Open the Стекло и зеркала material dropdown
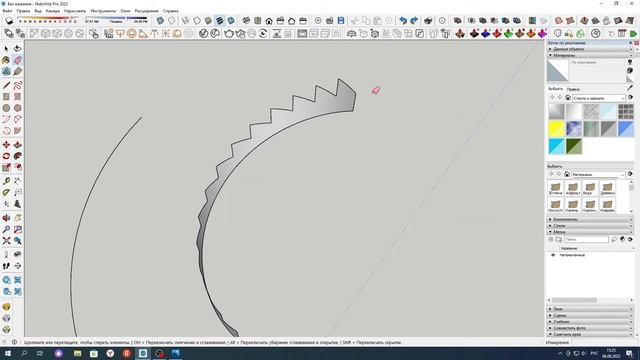The image size is (640, 360). pos(599,98)
